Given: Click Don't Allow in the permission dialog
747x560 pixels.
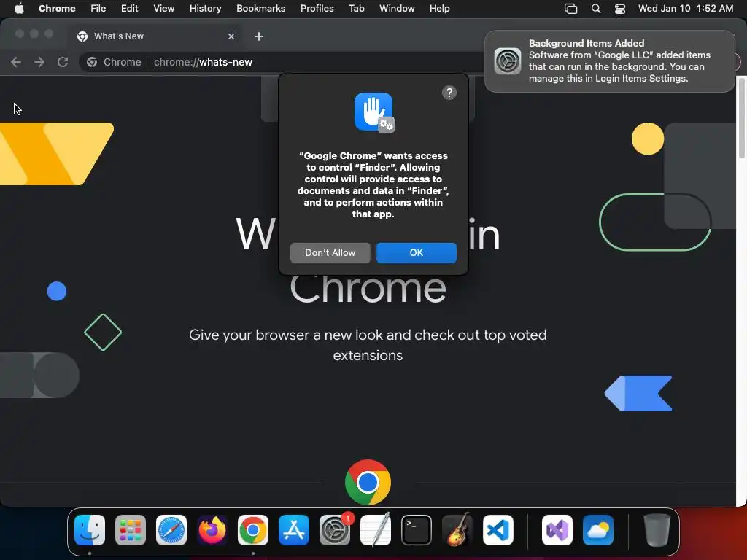Looking at the screenshot, I should [330, 253].
